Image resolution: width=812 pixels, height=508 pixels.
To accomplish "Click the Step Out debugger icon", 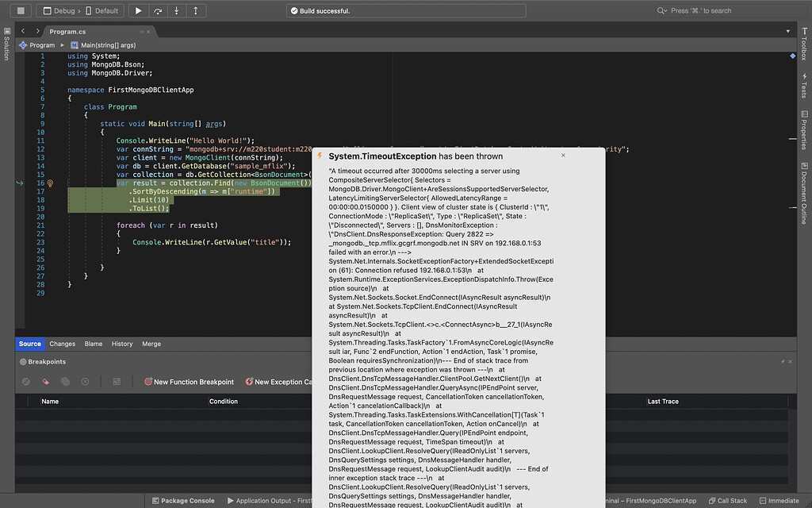I will pyautogui.click(x=195, y=11).
